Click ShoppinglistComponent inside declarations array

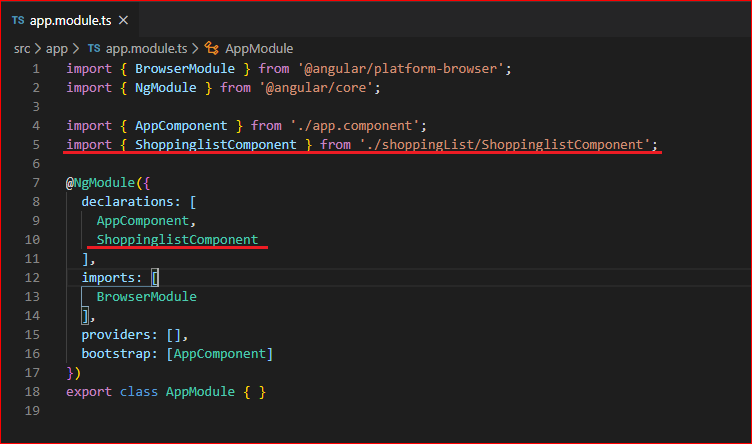click(177, 239)
